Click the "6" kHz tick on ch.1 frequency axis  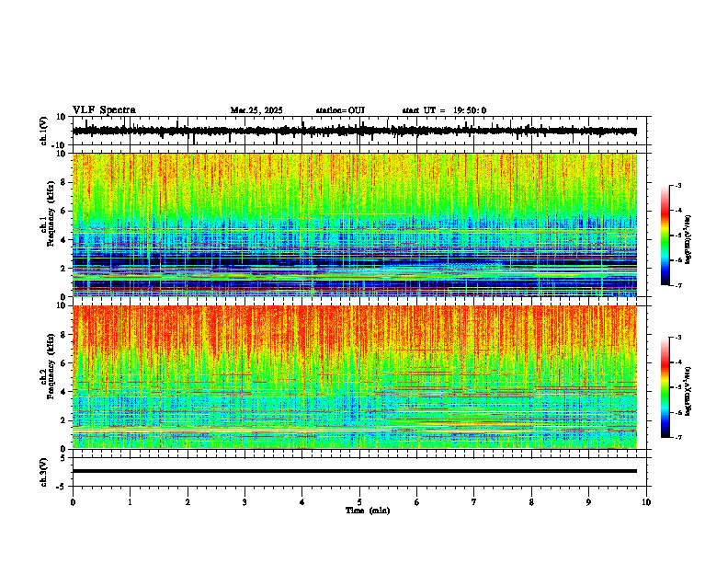coord(64,212)
